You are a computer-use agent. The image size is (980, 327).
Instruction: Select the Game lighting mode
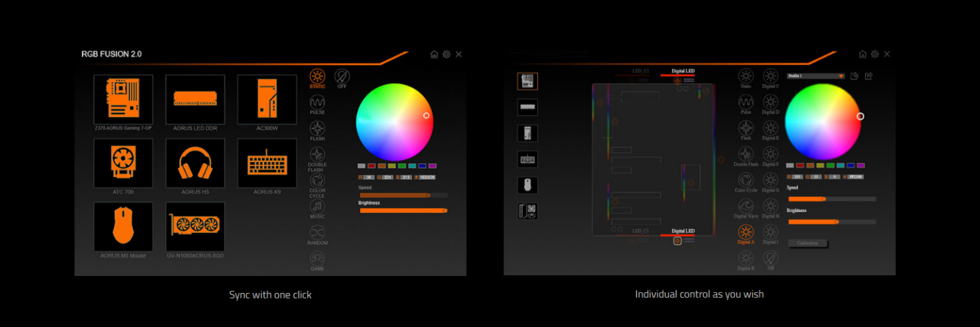pyautogui.click(x=317, y=259)
